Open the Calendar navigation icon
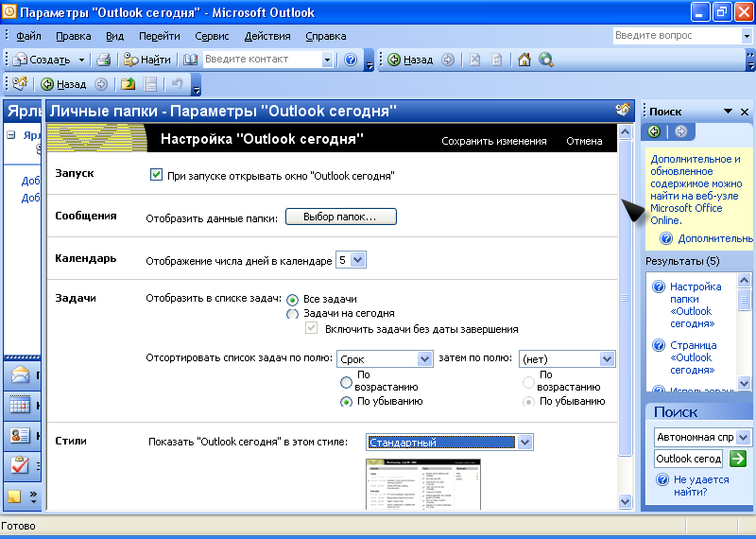Image resolution: width=756 pixels, height=539 pixels. (20, 405)
